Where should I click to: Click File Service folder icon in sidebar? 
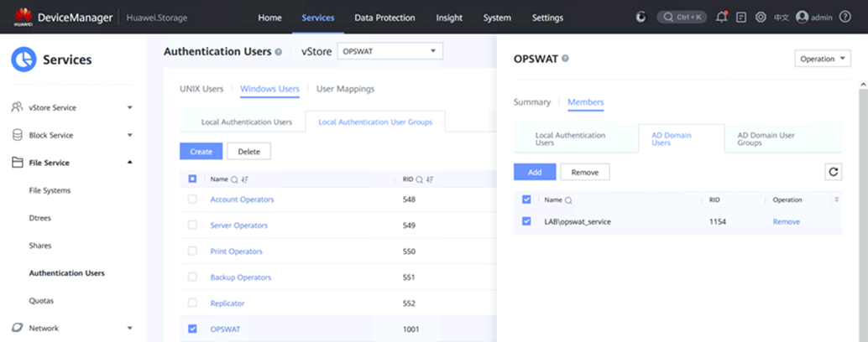[17, 163]
